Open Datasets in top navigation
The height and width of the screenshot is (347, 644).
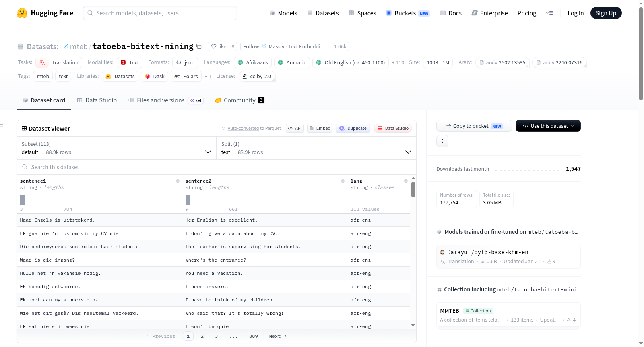323,13
